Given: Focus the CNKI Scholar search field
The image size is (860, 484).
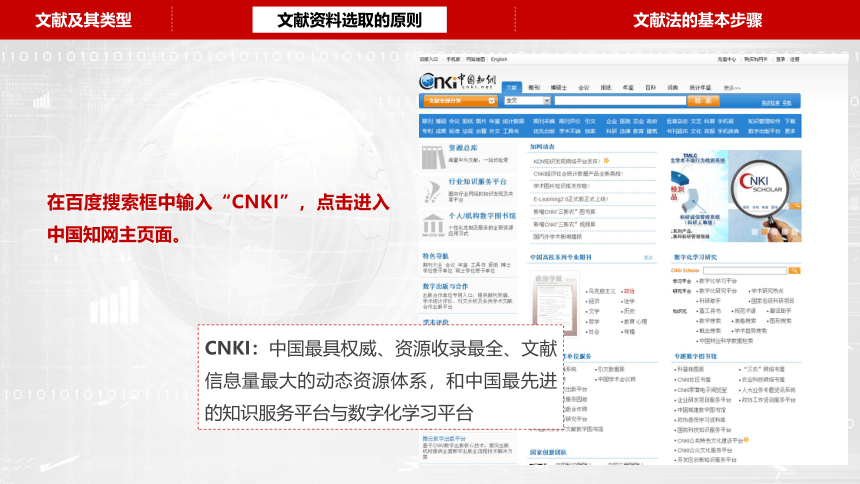Looking at the screenshot, I should click(x=745, y=271).
